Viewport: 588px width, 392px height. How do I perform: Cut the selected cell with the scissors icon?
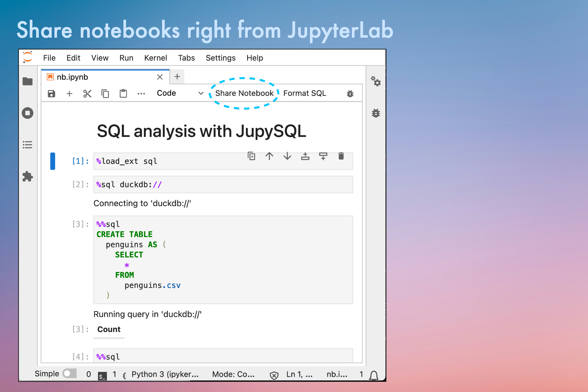click(87, 93)
